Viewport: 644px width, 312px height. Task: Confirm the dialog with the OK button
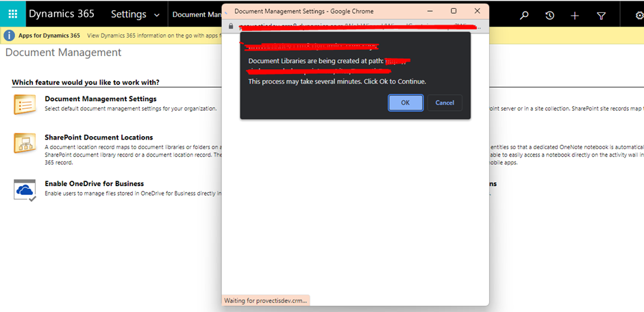406,103
